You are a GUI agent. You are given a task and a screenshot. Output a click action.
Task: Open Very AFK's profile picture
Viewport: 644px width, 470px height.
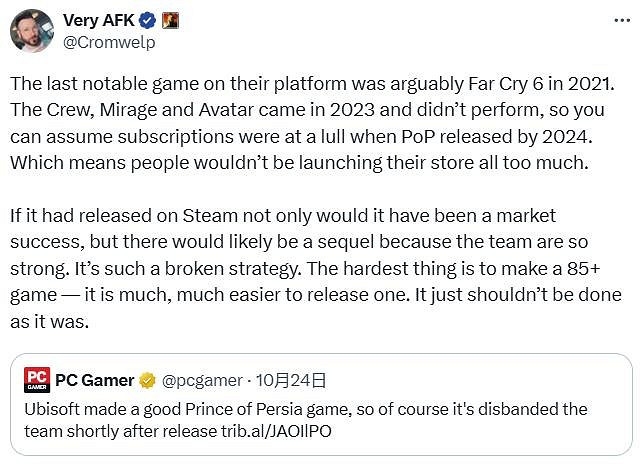[32, 31]
